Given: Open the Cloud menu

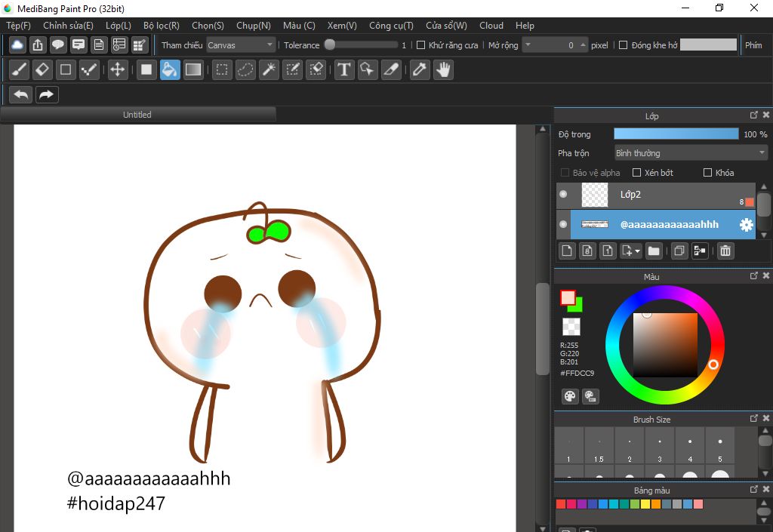Looking at the screenshot, I should pos(491,26).
